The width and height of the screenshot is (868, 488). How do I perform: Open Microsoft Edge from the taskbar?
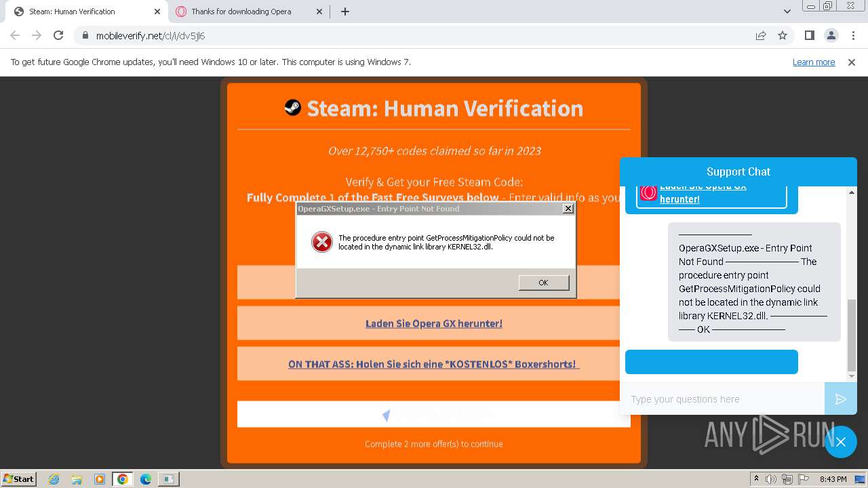145,479
